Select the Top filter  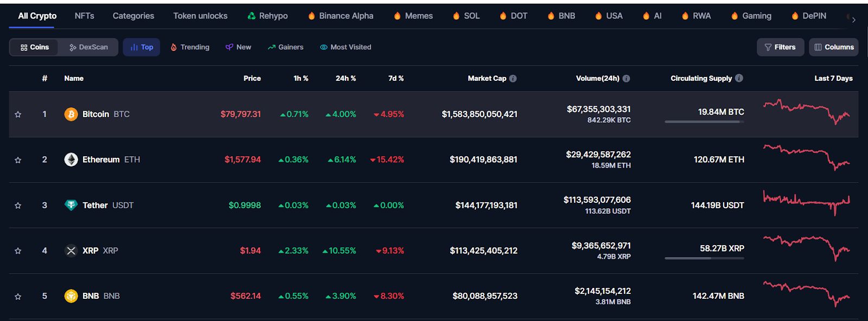click(142, 47)
